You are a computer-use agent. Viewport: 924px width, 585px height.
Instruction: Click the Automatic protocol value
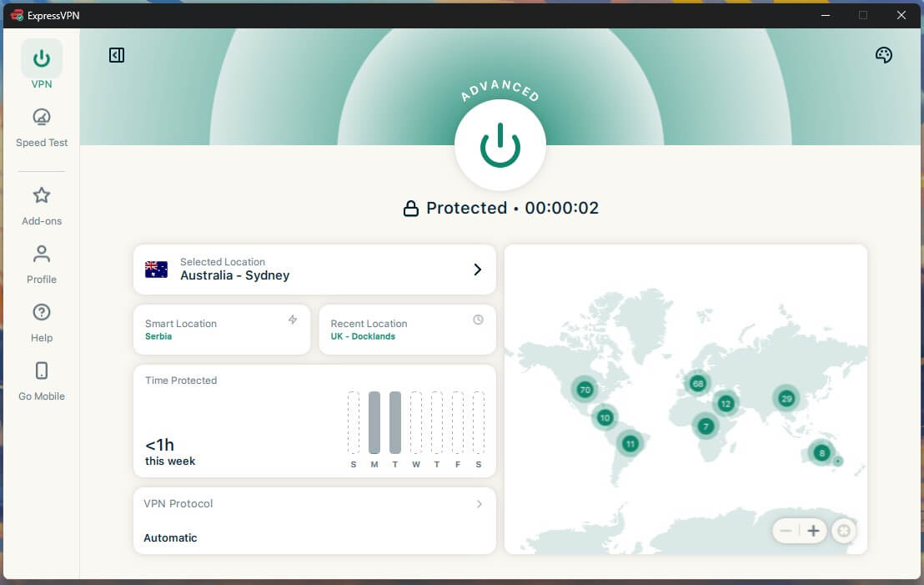pos(170,537)
